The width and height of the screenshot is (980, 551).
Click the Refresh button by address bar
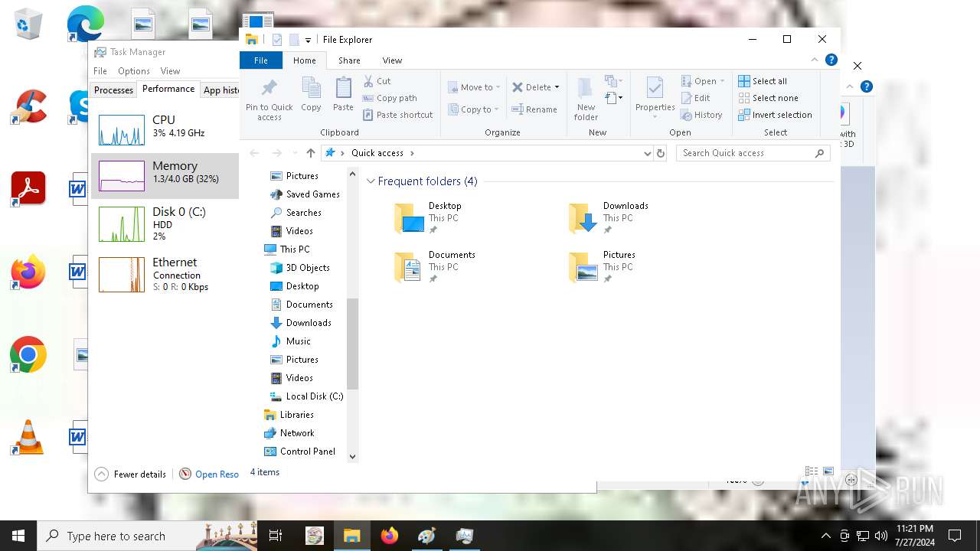coord(661,153)
